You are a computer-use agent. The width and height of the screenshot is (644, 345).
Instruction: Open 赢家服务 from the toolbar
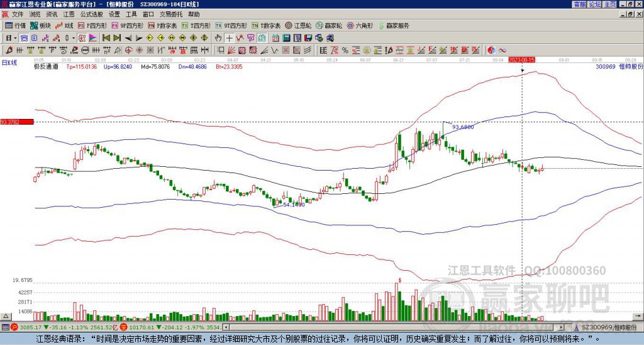[394, 25]
